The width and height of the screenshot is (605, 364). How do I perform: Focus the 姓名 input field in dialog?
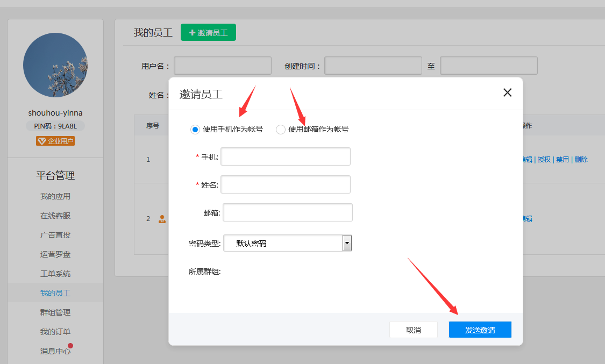pos(286,184)
